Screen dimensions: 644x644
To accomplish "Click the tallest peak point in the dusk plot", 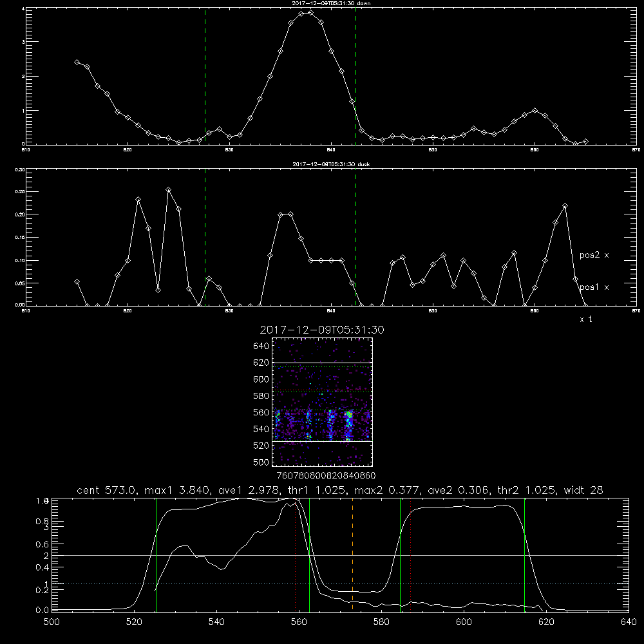I will click(168, 190).
